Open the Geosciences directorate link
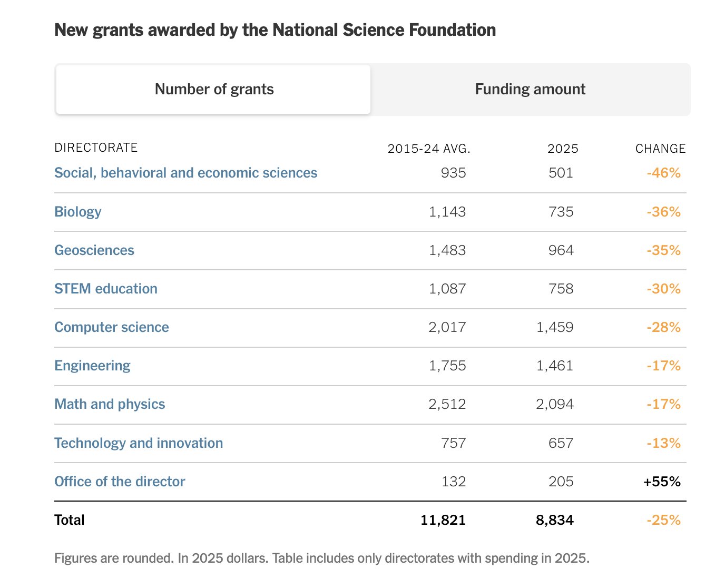 [x=94, y=250]
